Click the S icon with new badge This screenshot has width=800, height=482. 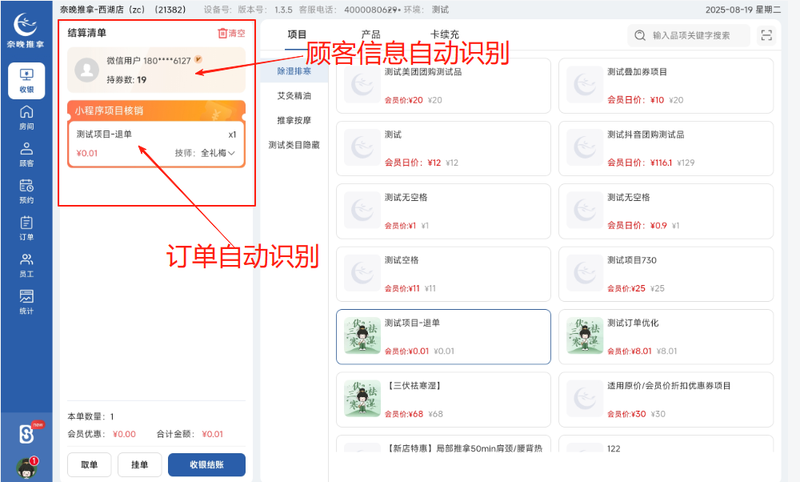[x=28, y=434]
